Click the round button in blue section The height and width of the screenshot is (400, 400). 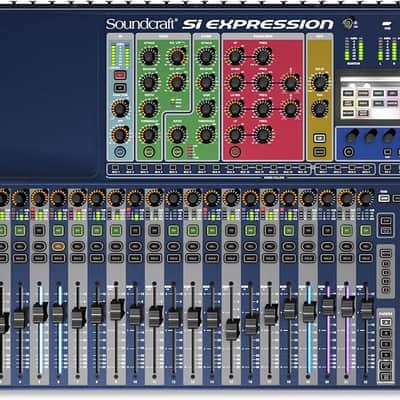click(349, 152)
